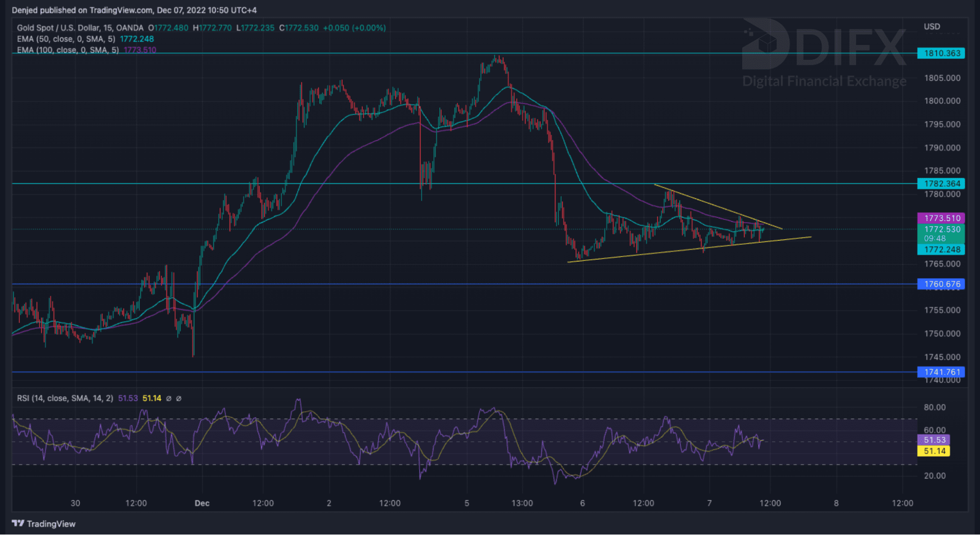The width and height of the screenshot is (980, 535).
Task: Click Digital Financial Exchange watermark text
Action: click(824, 81)
